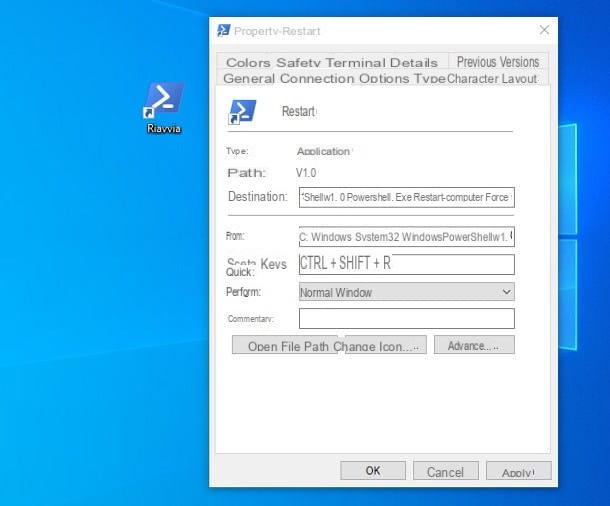Click the Restart name text field
This screenshot has width=610, height=506.
pyautogui.click(x=299, y=111)
